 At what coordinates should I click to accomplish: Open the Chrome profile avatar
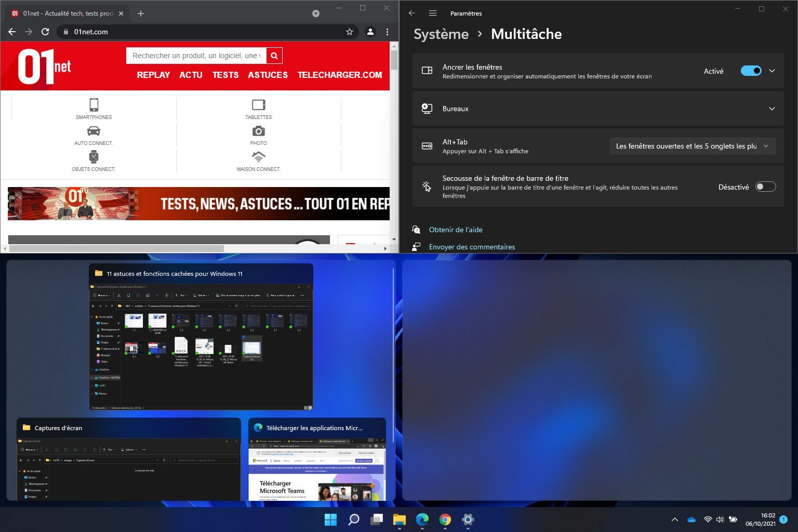tap(370, 32)
